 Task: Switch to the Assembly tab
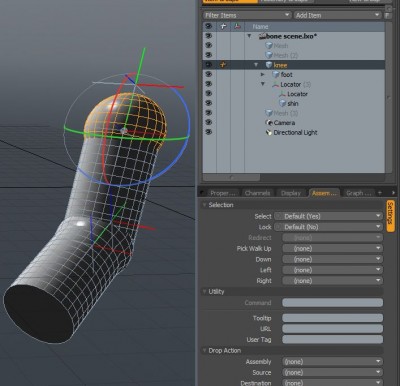[x=325, y=193]
